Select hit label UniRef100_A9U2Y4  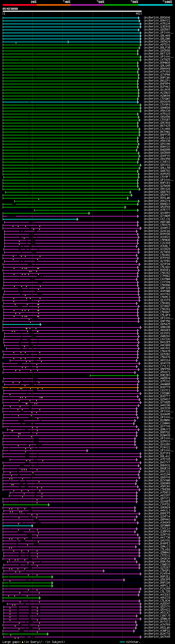[x=157, y=201]
